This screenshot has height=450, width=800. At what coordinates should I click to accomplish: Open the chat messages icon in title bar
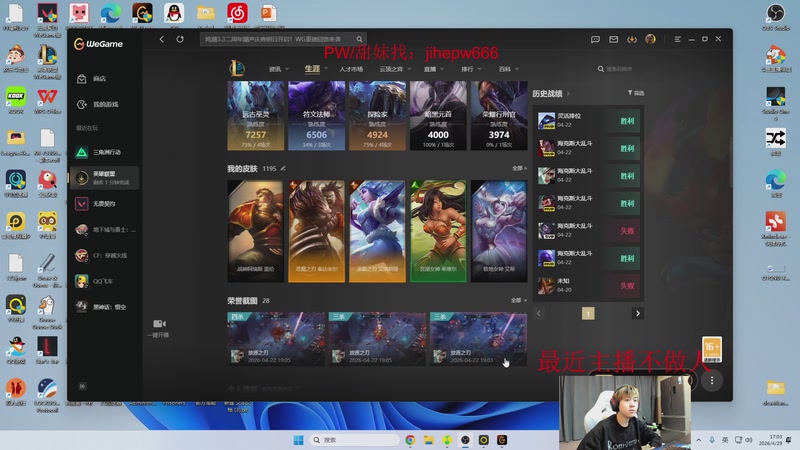tap(595, 39)
